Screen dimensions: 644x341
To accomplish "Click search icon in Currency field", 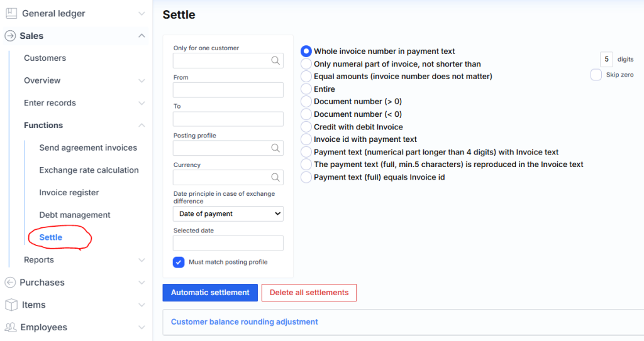I will coord(275,177).
